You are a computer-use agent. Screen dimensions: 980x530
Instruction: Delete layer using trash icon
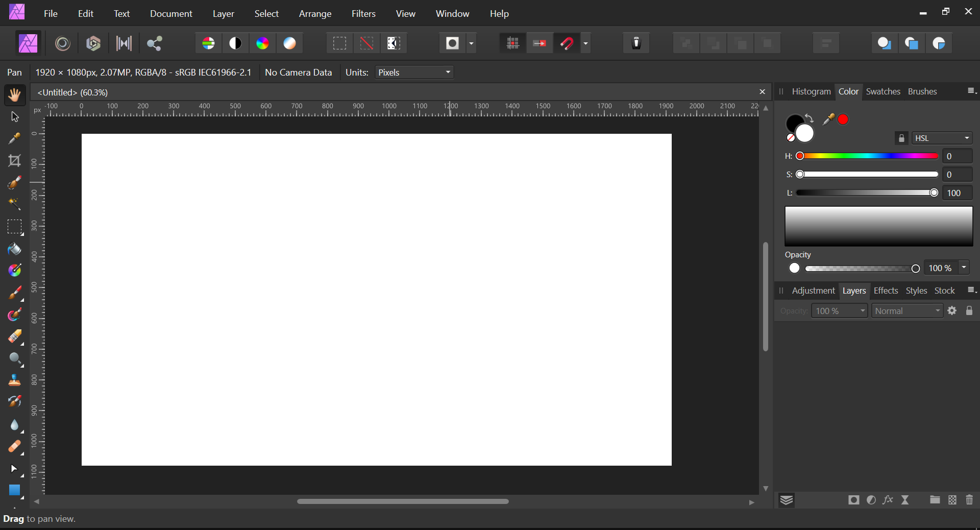pos(969,500)
